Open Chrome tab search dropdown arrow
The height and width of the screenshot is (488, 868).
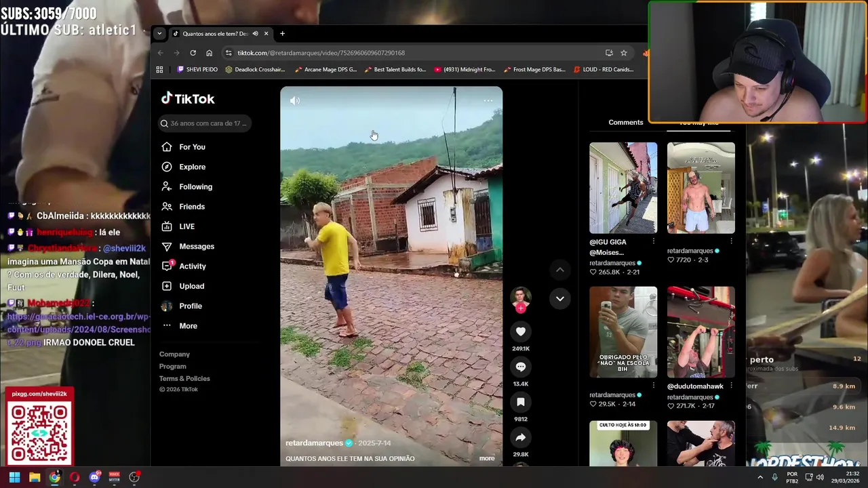[159, 33]
